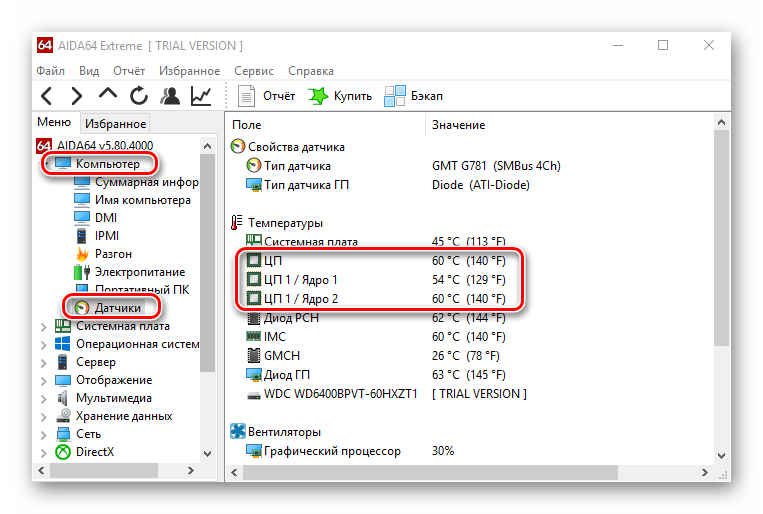Go up one level with the up arrow icon
This screenshot has height=514, width=763.
coord(108,93)
